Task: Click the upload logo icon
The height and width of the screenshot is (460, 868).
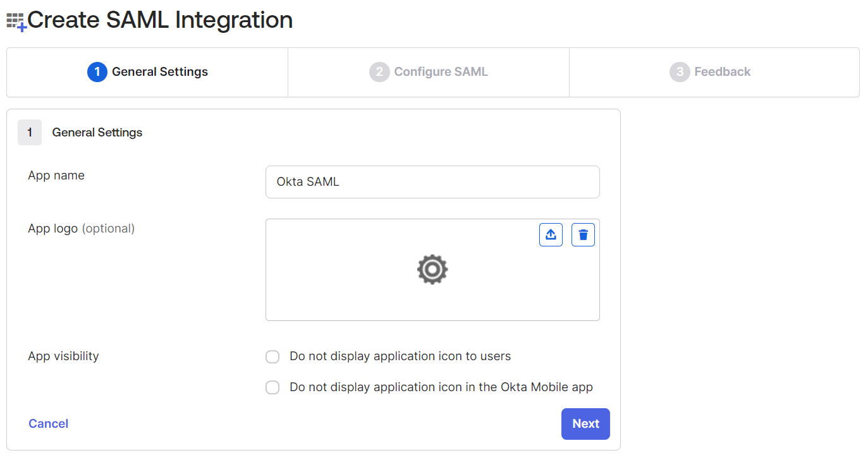Action: 551,235
